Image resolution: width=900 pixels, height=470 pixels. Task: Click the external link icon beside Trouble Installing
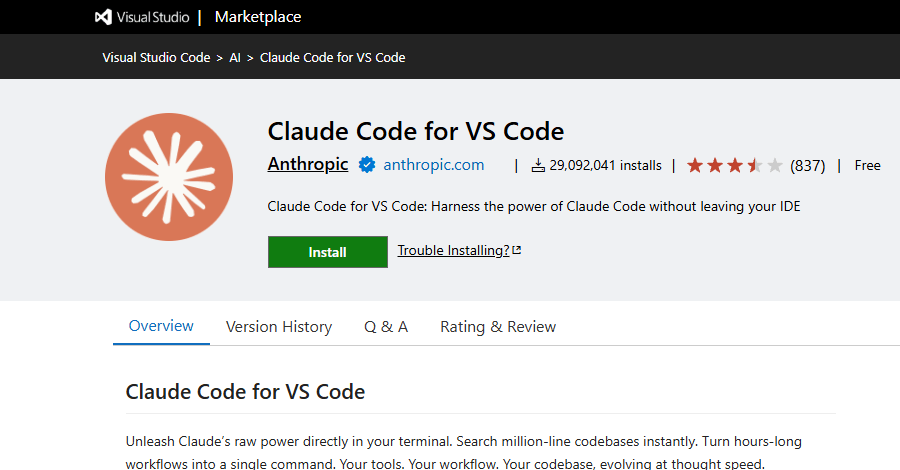click(517, 250)
